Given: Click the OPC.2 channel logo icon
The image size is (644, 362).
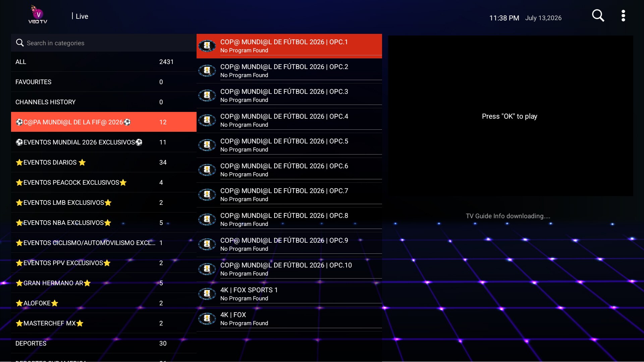Looking at the screenshot, I should [x=207, y=71].
